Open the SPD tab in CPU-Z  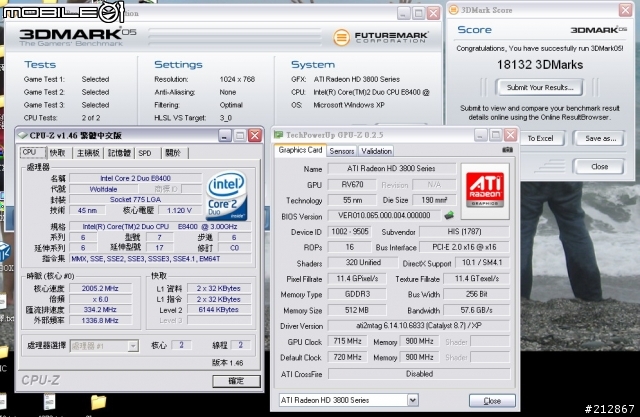pyautogui.click(x=144, y=153)
